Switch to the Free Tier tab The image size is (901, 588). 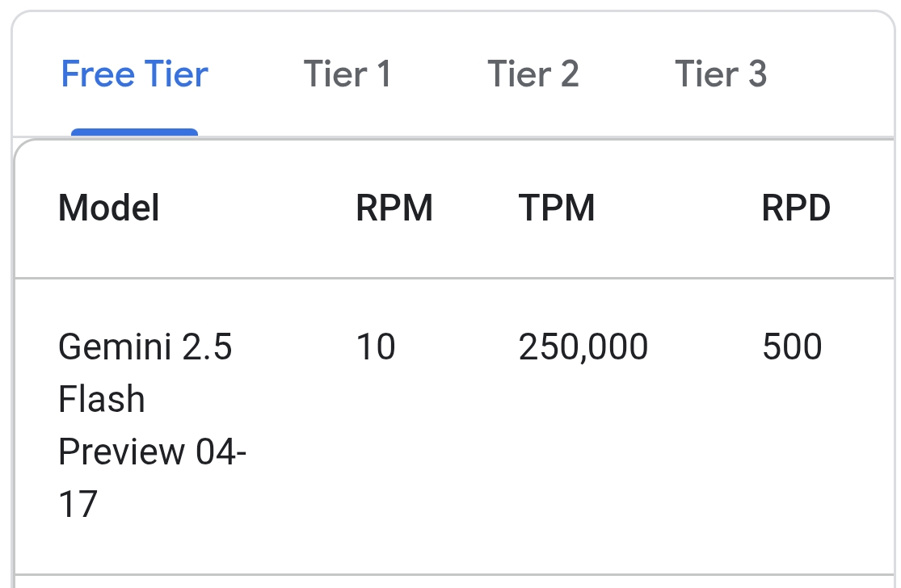[134, 74]
